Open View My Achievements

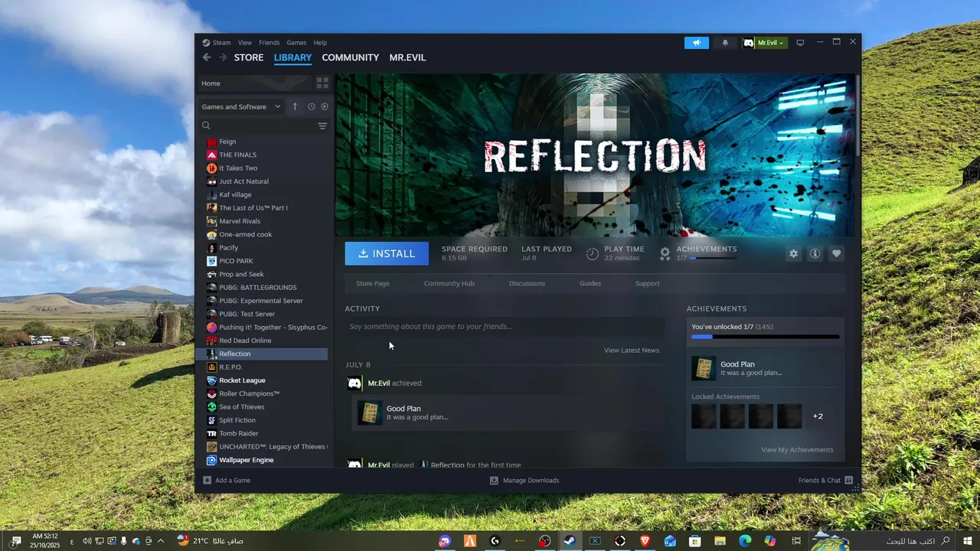[797, 450]
